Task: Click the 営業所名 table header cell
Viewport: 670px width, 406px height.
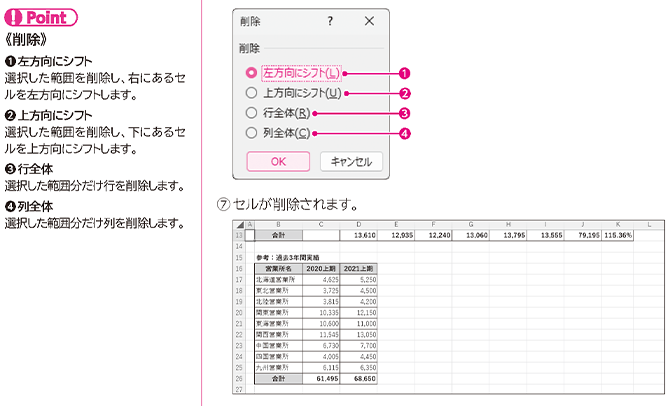Action: (279, 269)
